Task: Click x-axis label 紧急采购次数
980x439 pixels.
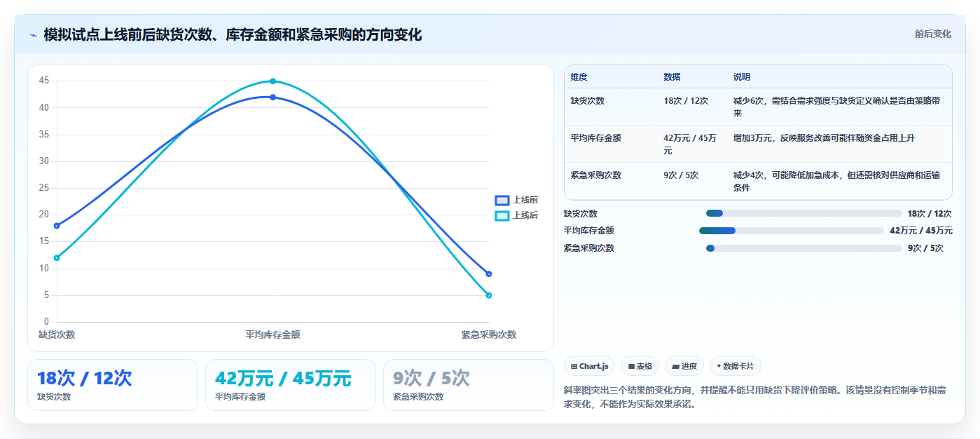Action: point(489,335)
